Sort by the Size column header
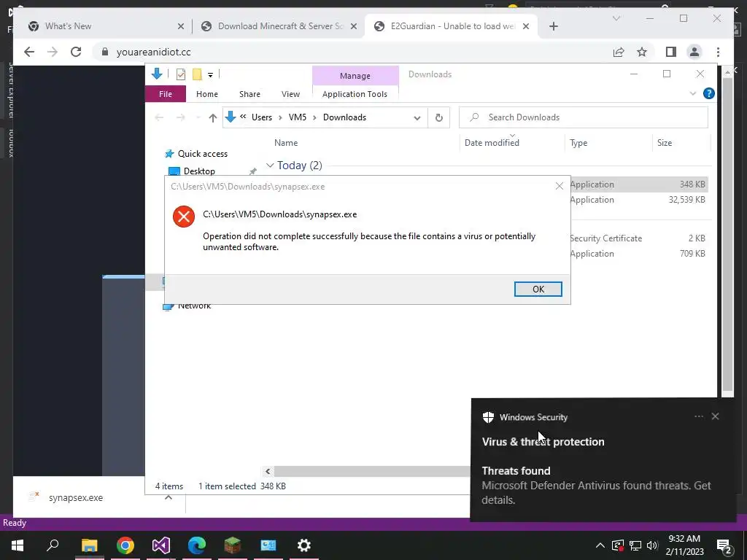 [664, 142]
